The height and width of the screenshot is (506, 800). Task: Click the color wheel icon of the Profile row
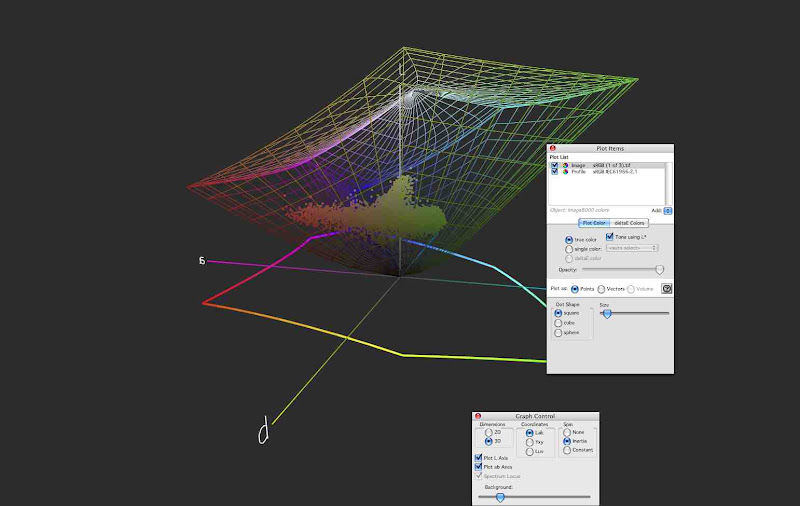click(565, 172)
